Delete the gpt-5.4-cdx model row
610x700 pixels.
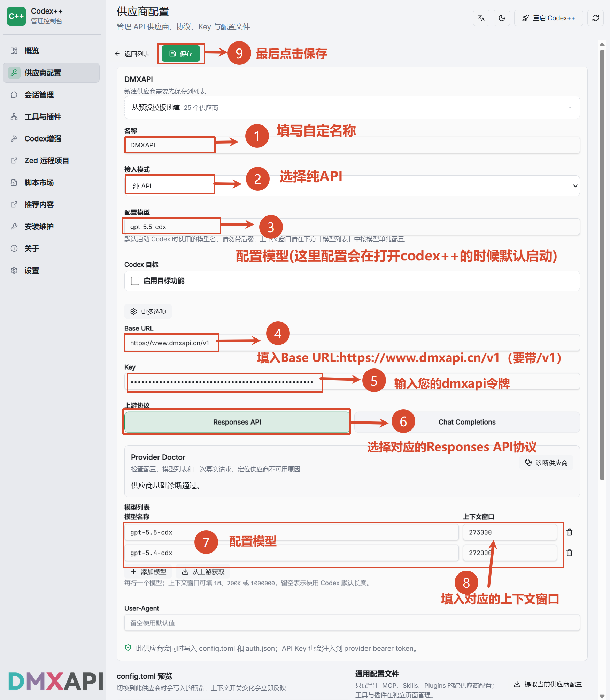569,553
